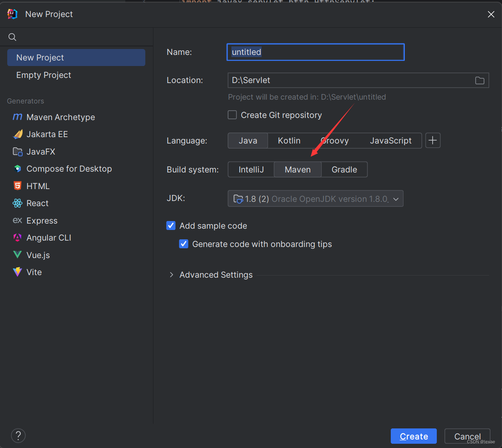502x448 pixels.
Task: Click the Vue.js logo icon
Action: click(17, 255)
